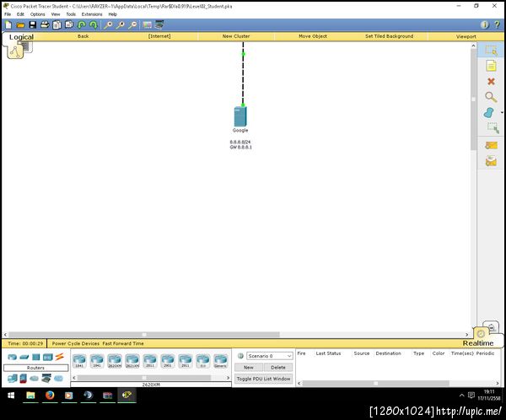The width and height of the screenshot is (506, 420).
Task: Click the Zoom Out magnifier
Action: tap(132, 24)
